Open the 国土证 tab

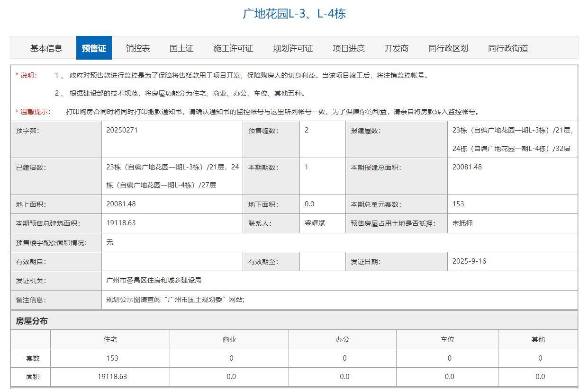click(x=181, y=48)
